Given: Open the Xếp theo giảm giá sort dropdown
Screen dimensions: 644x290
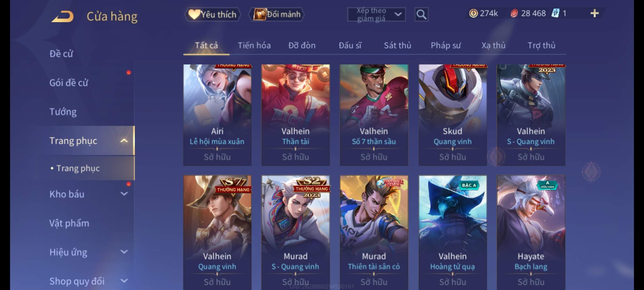Looking at the screenshot, I should [x=376, y=15].
